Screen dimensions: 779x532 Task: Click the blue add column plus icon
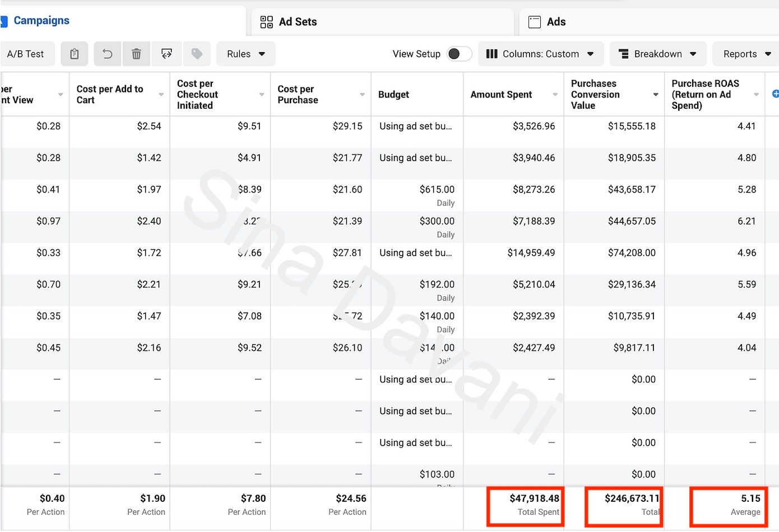coord(776,94)
